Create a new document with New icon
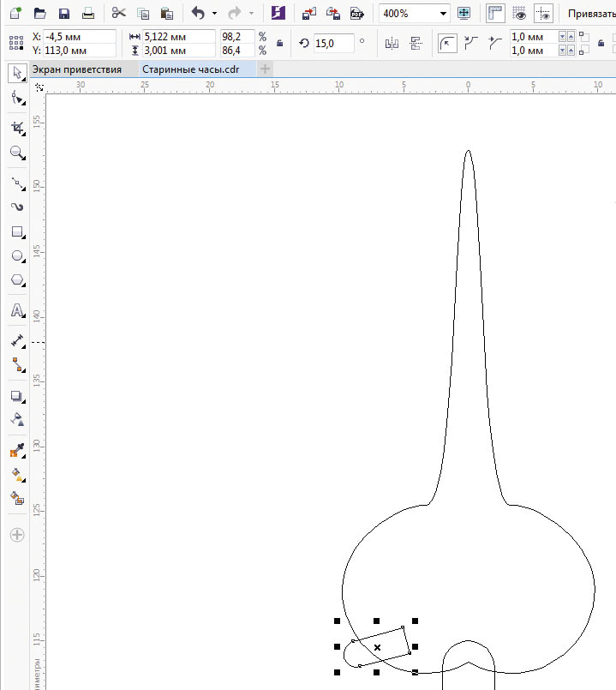616x690 pixels. [x=15, y=13]
